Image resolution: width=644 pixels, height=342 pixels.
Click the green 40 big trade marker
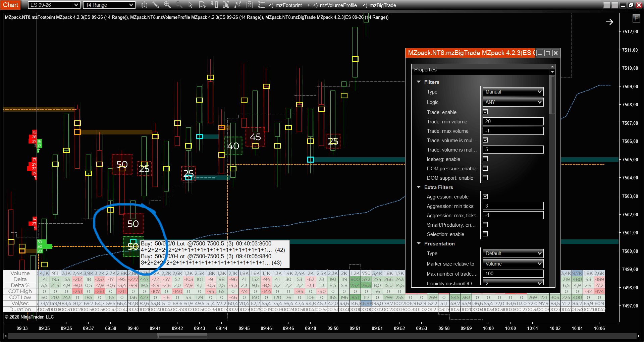(233, 146)
